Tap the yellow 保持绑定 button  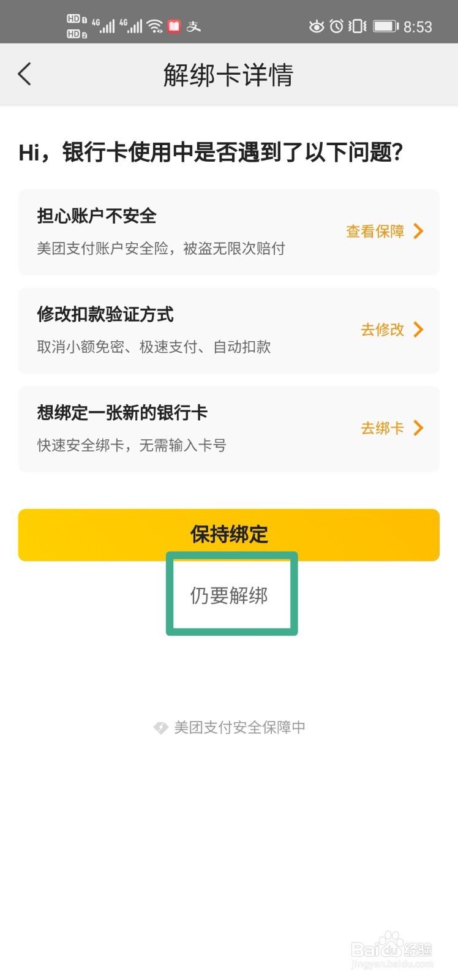click(x=229, y=535)
